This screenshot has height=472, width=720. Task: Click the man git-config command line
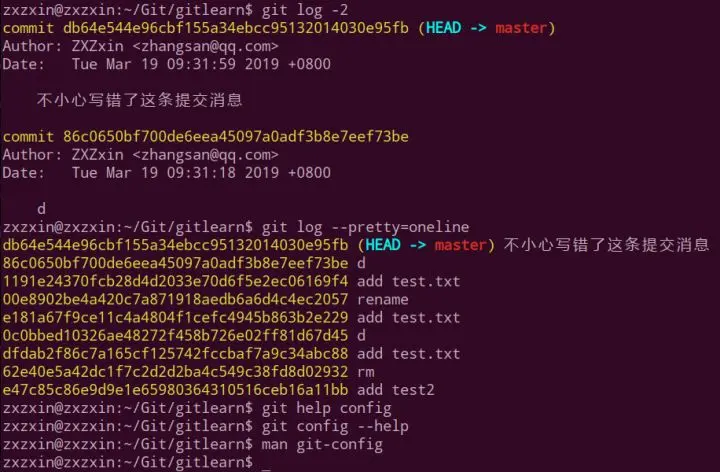click(x=322, y=444)
